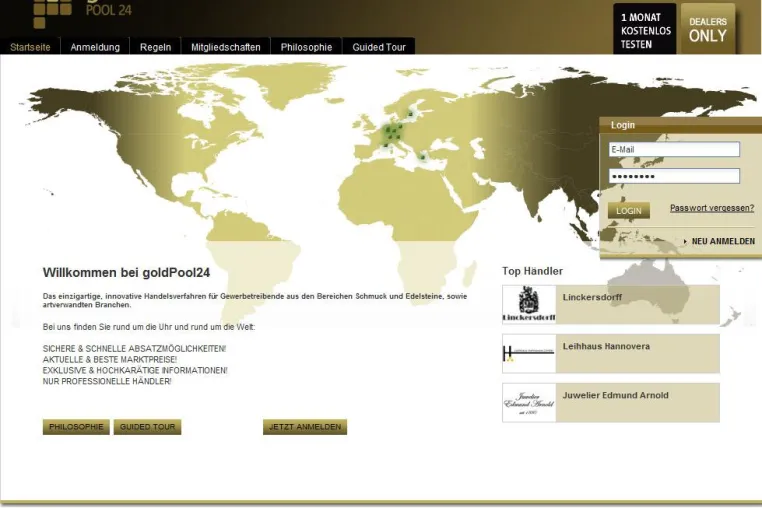The width and height of the screenshot is (762, 508).
Task: Select the Guided Tour navigation tab
Action: pyautogui.click(x=379, y=47)
